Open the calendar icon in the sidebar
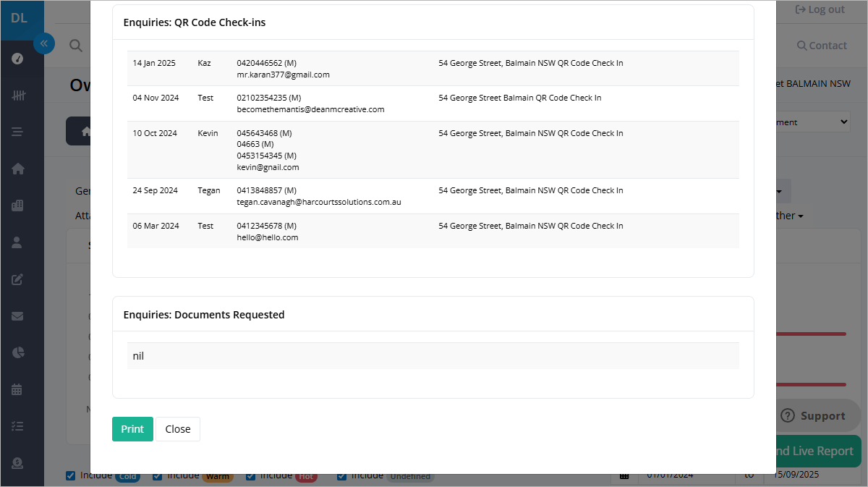This screenshot has width=868, height=487. (x=18, y=389)
